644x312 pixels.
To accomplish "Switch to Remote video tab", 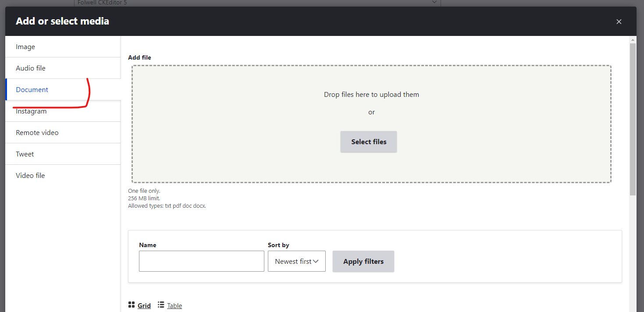I will pos(37,133).
